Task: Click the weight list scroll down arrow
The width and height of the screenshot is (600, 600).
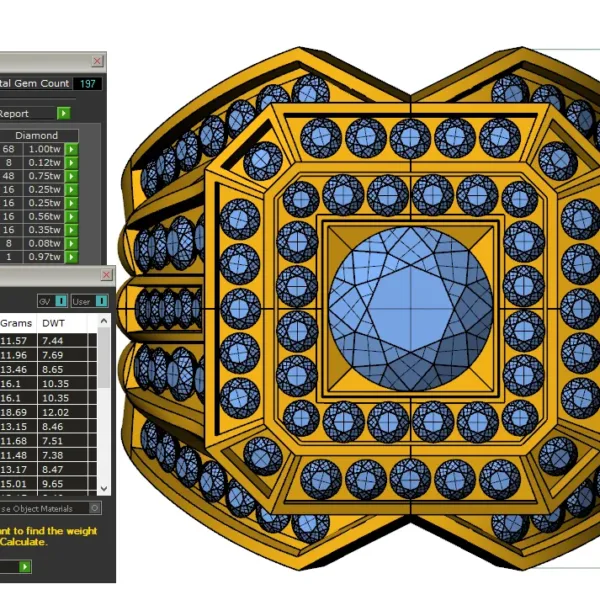Action: tap(104, 489)
